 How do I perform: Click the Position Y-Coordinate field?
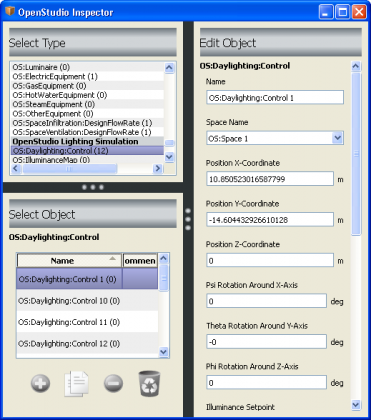[x=270, y=220]
